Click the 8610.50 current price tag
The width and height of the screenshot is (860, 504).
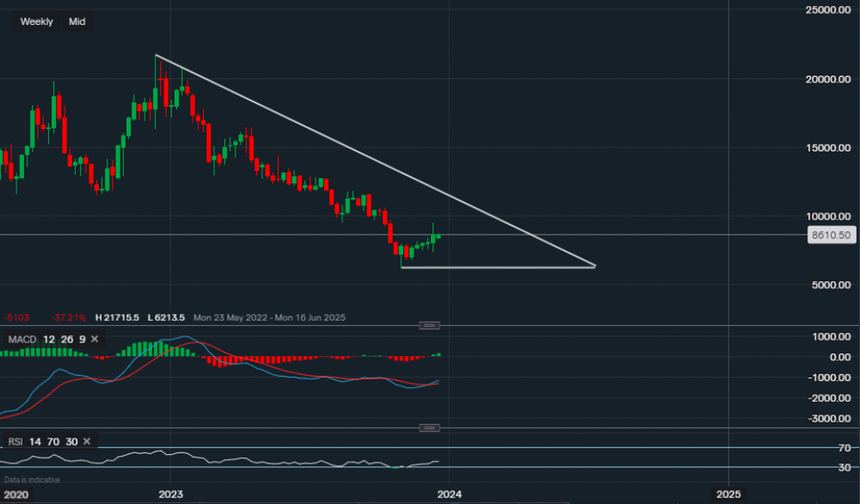click(x=831, y=234)
